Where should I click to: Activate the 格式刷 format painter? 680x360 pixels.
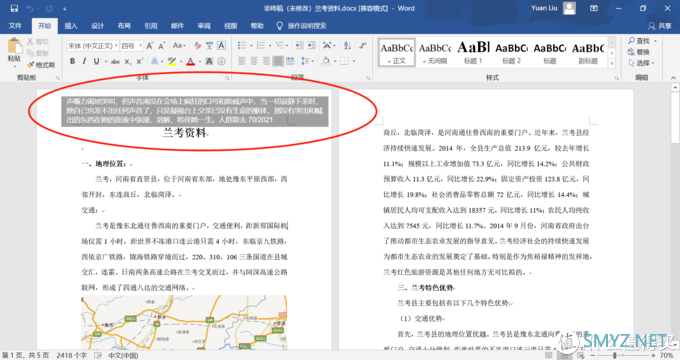(x=41, y=65)
